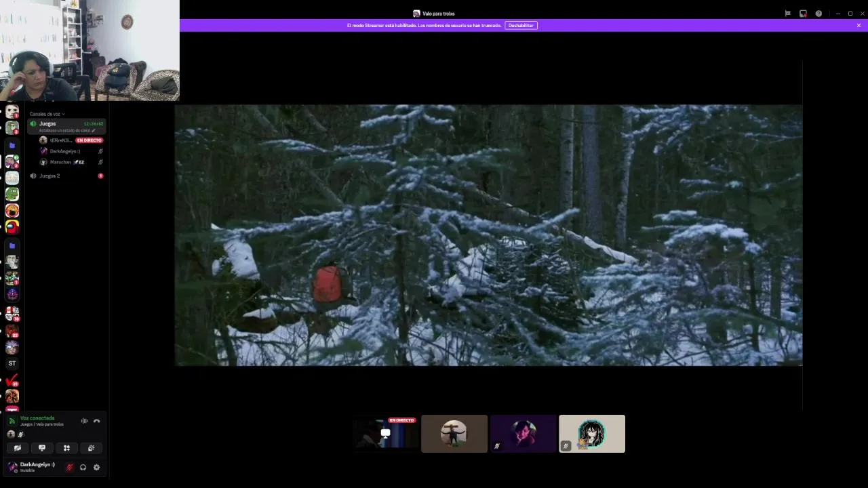Screen dimensions: 868x488
Task: Select the muted purple participant tile
Action: [524, 434]
